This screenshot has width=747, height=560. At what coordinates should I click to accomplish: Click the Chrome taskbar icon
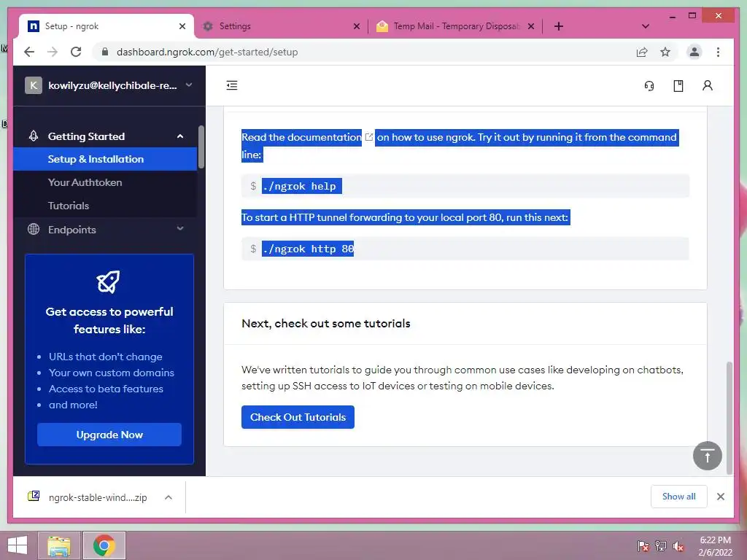coord(104,545)
